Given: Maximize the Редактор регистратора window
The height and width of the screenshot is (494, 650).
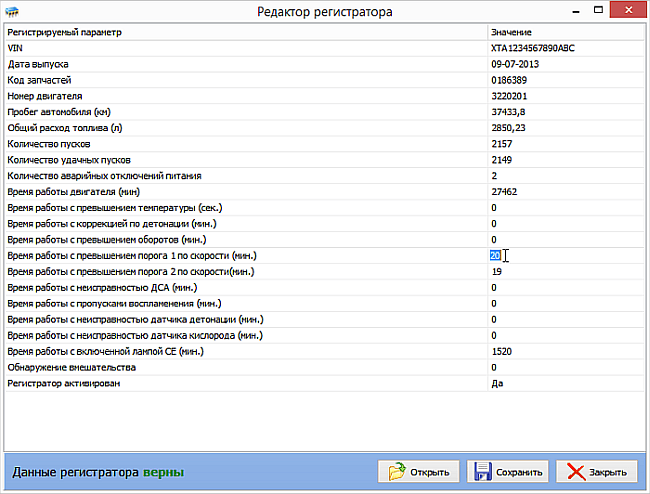Looking at the screenshot, I should coord(598,10).
